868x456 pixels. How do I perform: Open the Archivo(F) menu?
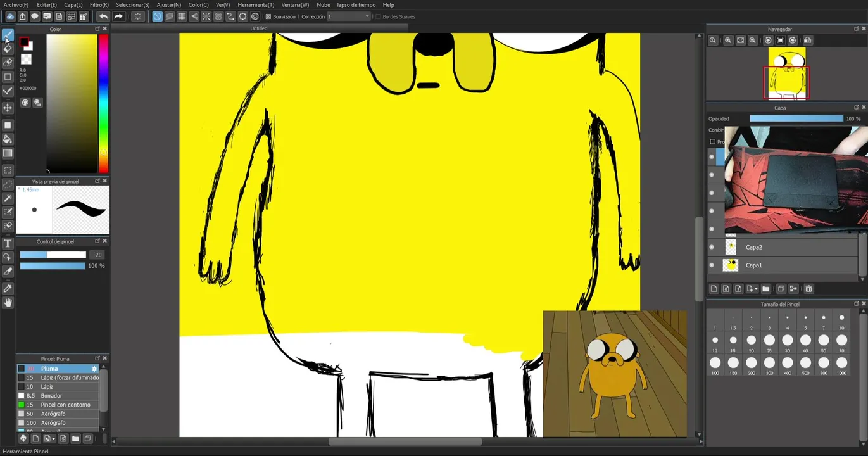coord(16,4)
